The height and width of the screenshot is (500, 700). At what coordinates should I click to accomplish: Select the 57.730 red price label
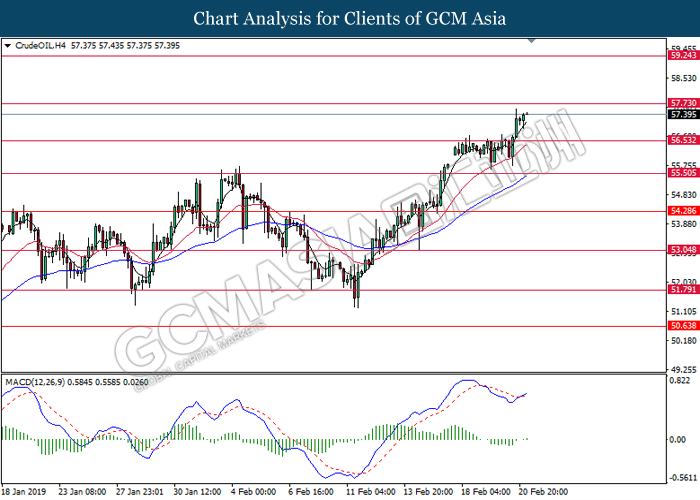(x=683, y=103)
